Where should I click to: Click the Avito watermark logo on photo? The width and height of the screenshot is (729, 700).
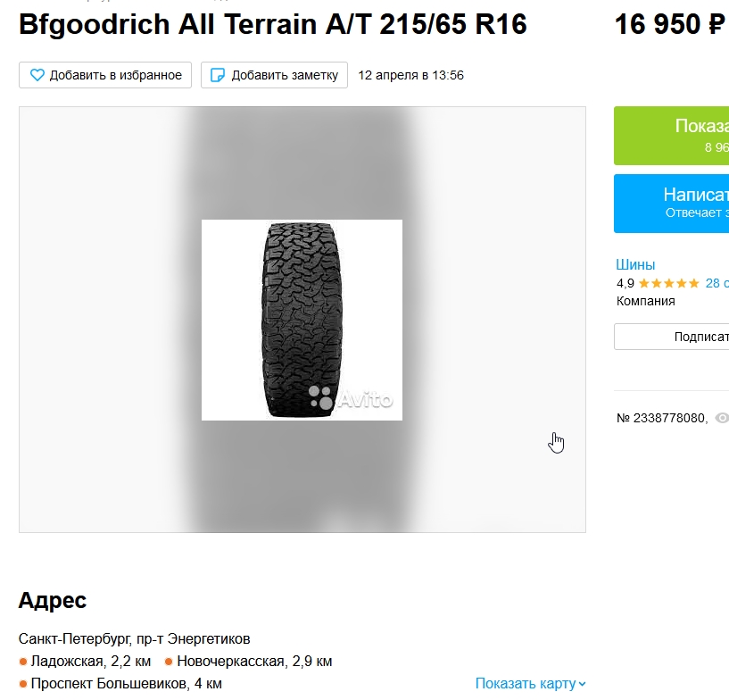pos(351,398)
